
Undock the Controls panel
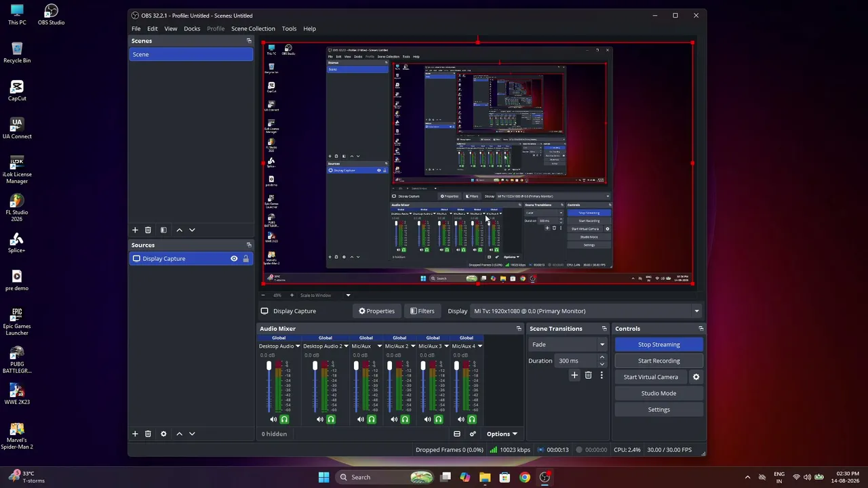coord(701,329)
